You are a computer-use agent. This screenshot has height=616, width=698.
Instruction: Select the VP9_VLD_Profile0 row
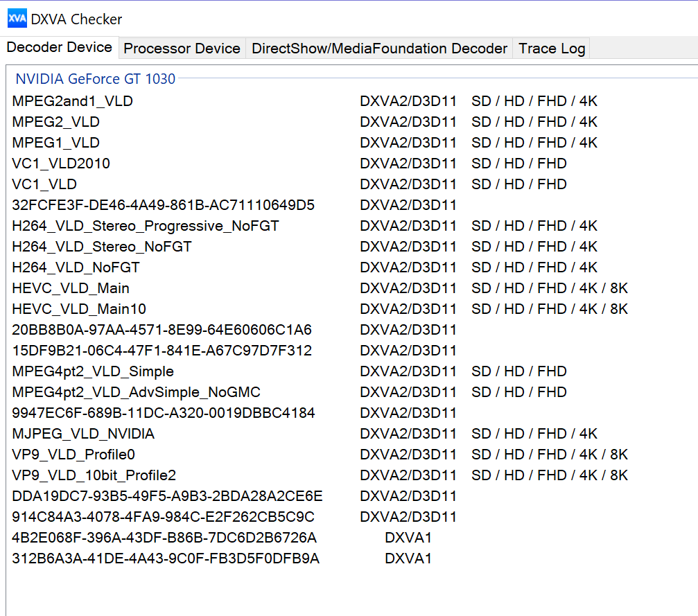point(351,454)
